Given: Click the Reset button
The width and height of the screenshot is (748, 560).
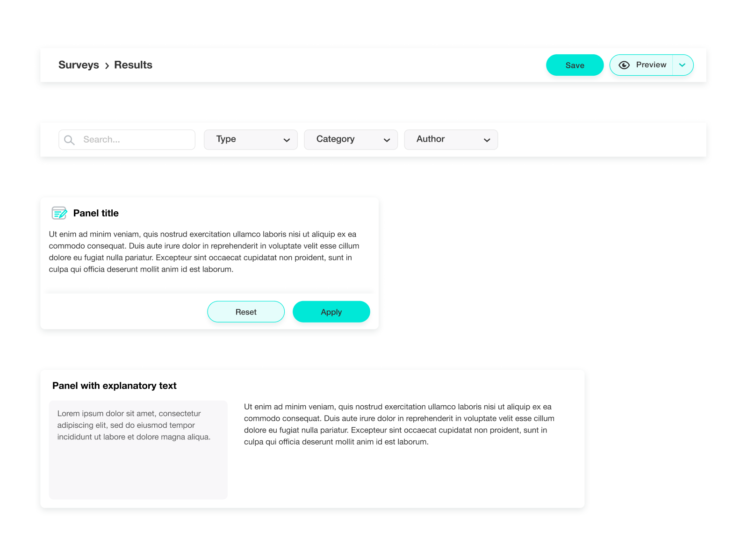Looking at the screenshot, I should coord(246,312).
